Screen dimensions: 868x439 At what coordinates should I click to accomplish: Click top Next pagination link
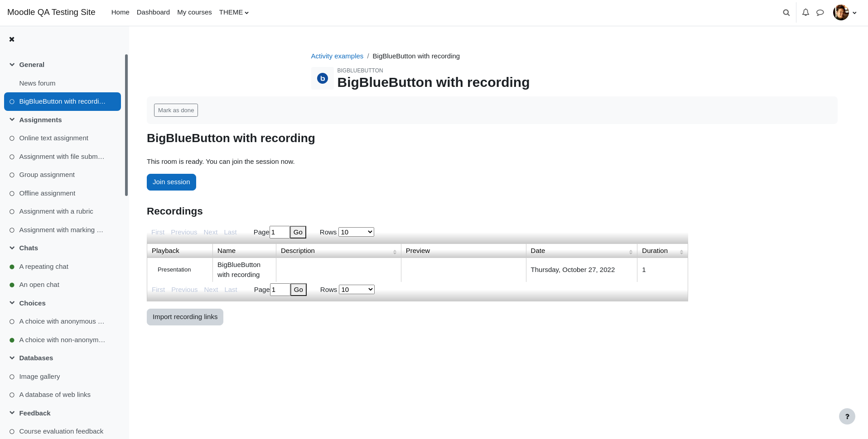[210, 232]
